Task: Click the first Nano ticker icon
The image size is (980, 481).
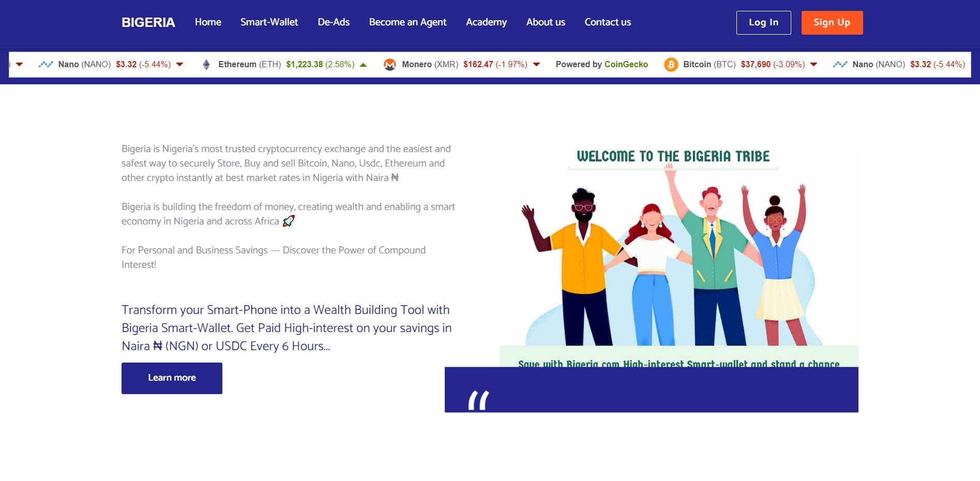Action: [x=46, y=65]
